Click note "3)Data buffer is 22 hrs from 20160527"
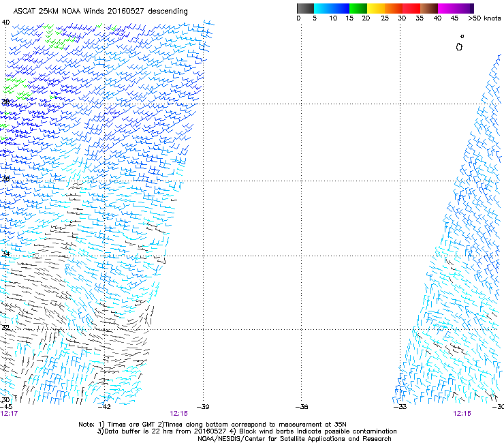This screenshot has height=443, width=504. 161,431
